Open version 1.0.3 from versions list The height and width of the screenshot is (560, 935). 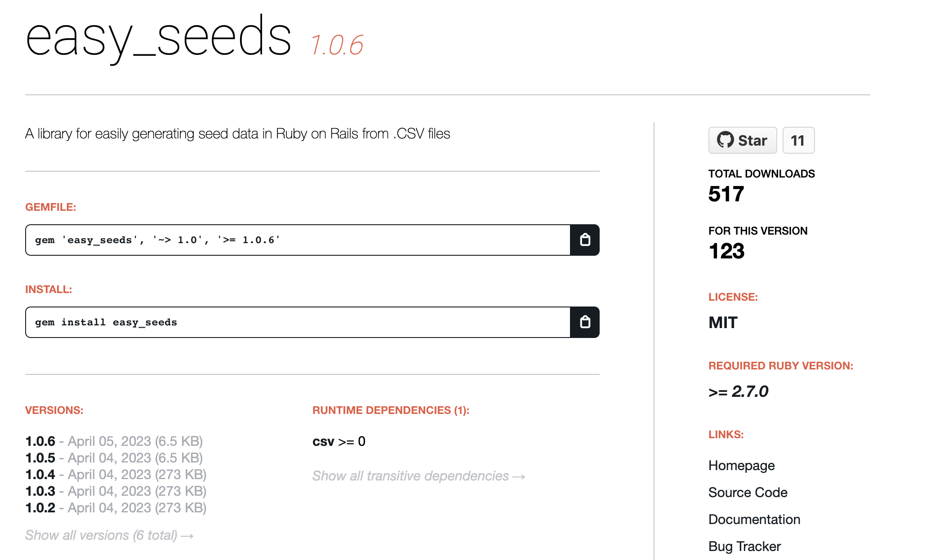click(x=40, y=491)
